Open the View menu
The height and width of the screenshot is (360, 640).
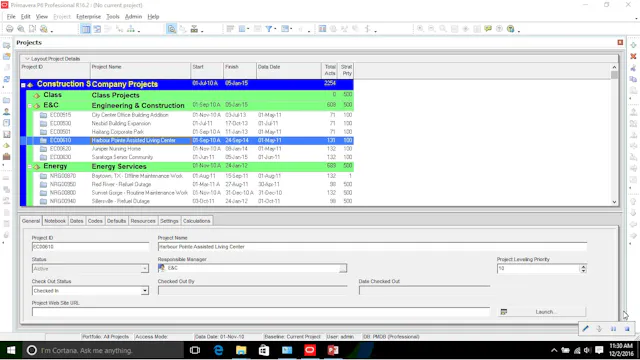[x=42, y=17]
